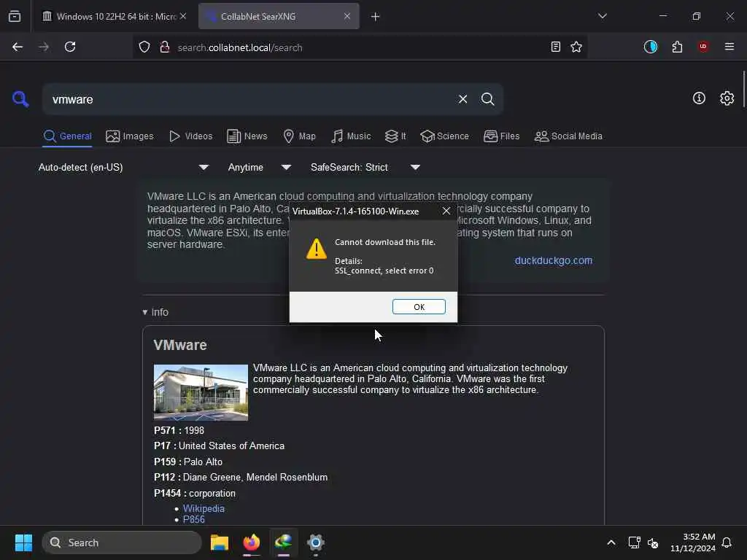Viewport: 747px width, 560px height.
Task: Open the search info icon
Action: tap(699, 98)
